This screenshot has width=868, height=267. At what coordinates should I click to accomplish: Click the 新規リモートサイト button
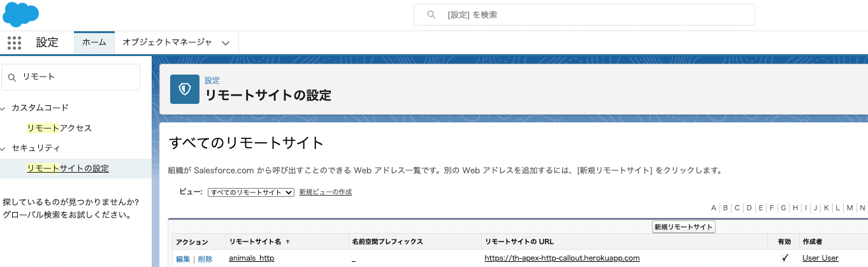(684, 227)
